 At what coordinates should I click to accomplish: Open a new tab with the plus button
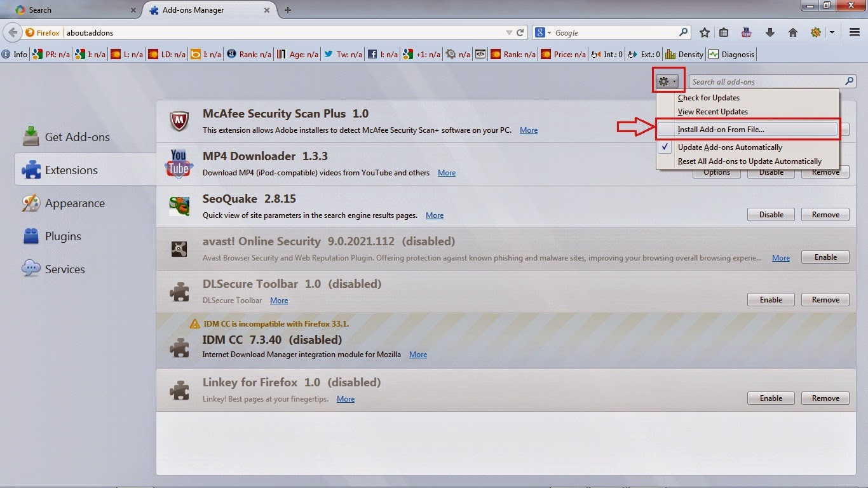pos(288,10)
